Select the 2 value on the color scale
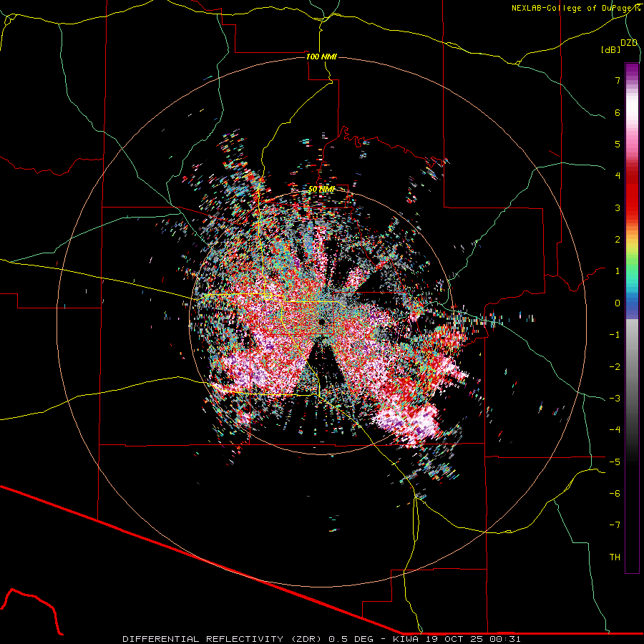Image resolution: width=644 pixels, height=644 pixels. [x=618, y=240]
